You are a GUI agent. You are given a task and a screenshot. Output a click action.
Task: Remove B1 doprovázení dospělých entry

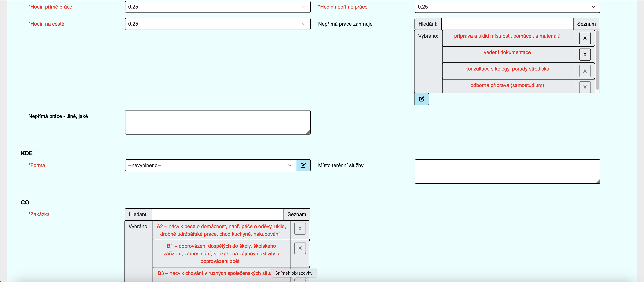tap(300, 248)
